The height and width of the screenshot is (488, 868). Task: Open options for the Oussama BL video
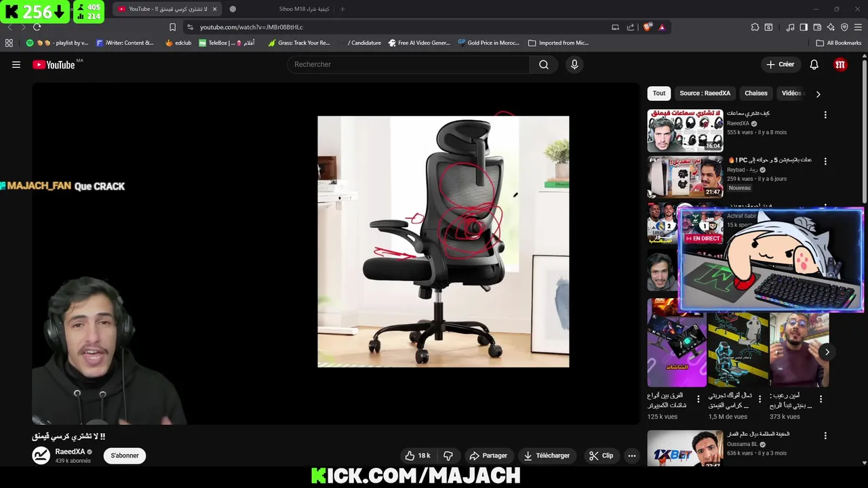pyautogui.click(x=825, y=435)
